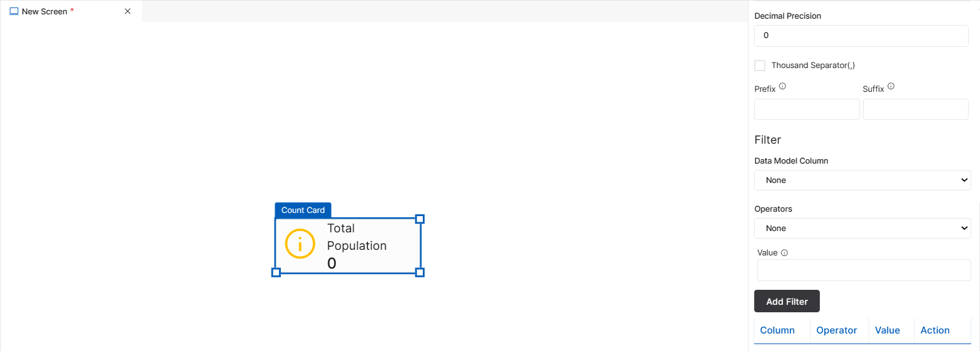Click the screen icon on New Screen tab
This screenshot has width=980, height=351.
(14, 11)
